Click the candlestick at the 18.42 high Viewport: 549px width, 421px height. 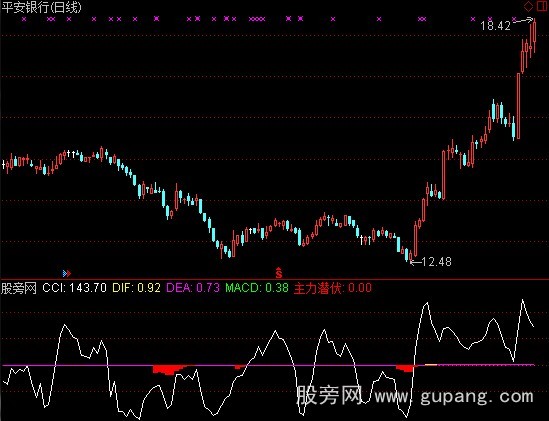coord(535,35)
